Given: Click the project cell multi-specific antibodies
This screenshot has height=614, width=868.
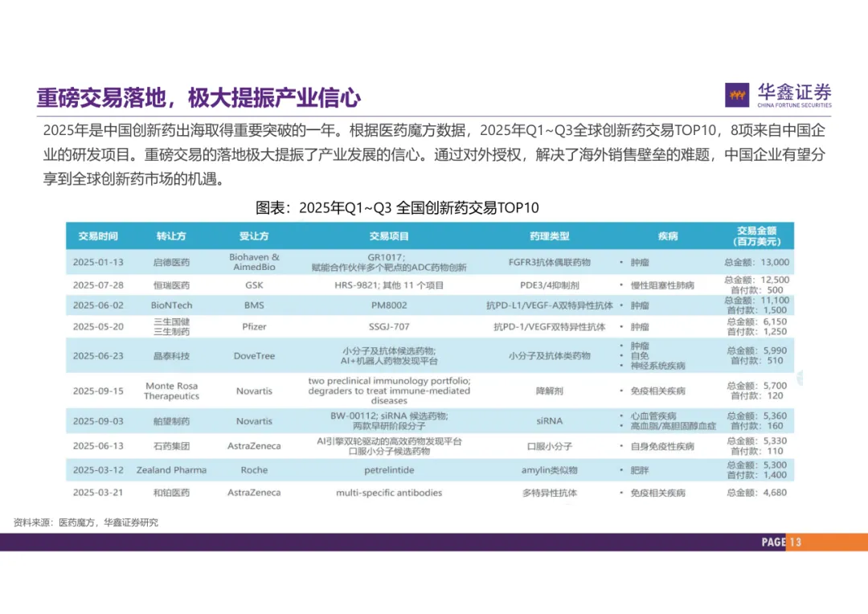Looking at the screenshot, I should click(x=389, y=492).
